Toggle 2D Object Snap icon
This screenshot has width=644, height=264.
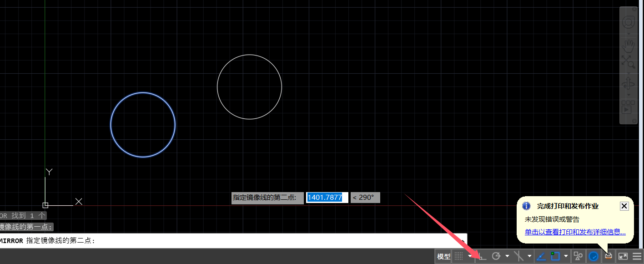point(555,256)
